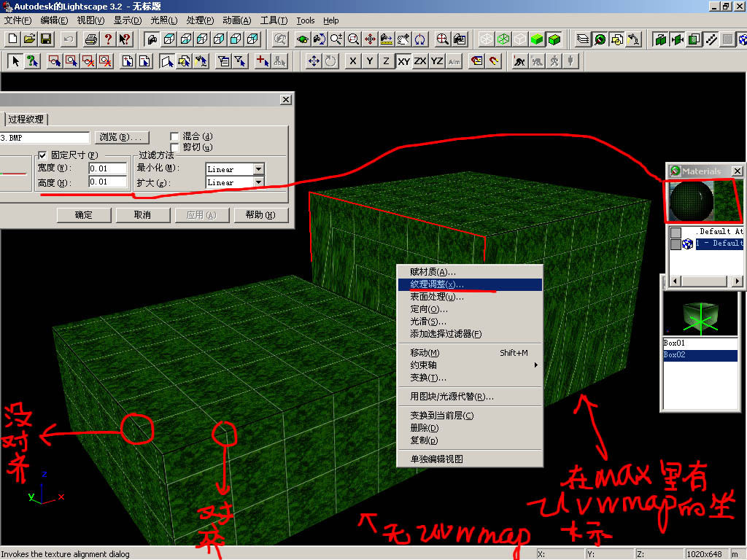This screenshot has width=747, height=560.
Task: Click the add selection plus cursor icon
Action: point(263,61)
